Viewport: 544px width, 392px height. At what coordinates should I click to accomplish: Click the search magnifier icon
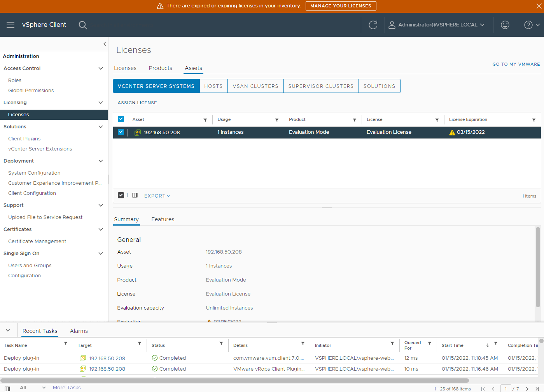82,25
